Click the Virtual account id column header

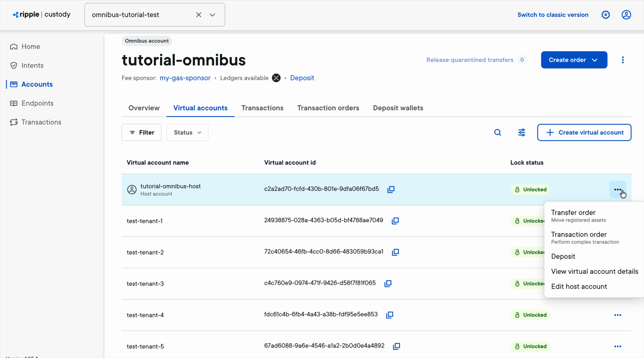click(290, 163)
